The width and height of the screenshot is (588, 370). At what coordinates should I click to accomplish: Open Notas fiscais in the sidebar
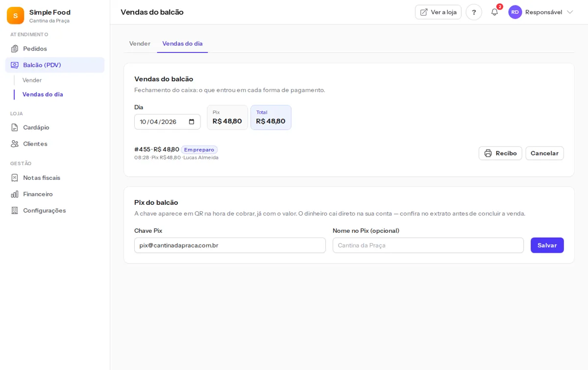(x=55, y=177)
